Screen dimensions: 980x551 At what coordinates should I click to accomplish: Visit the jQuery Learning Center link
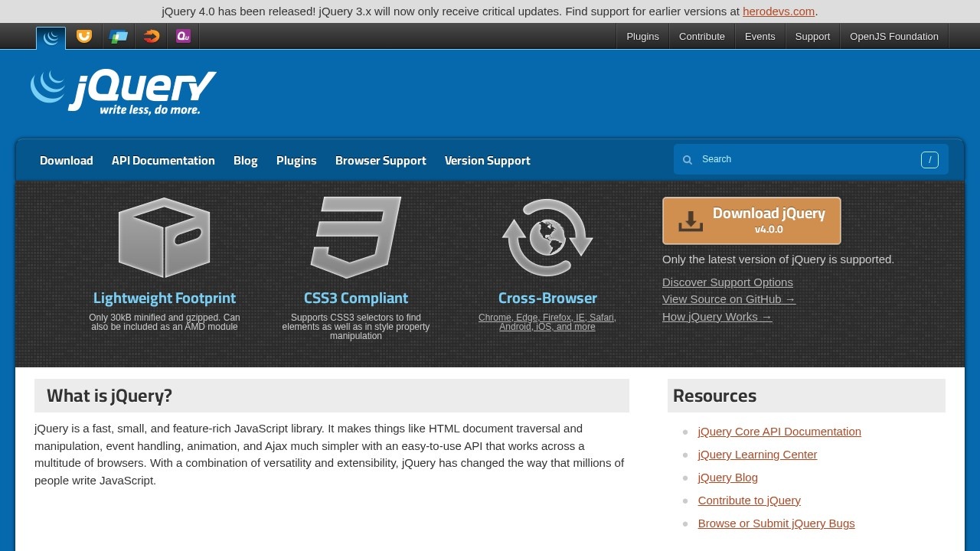pos(756,454)
